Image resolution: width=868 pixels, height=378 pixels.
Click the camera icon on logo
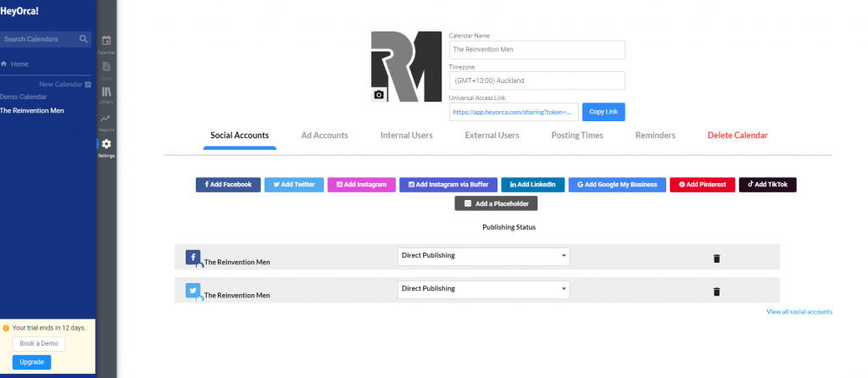(x=379, y=95)
